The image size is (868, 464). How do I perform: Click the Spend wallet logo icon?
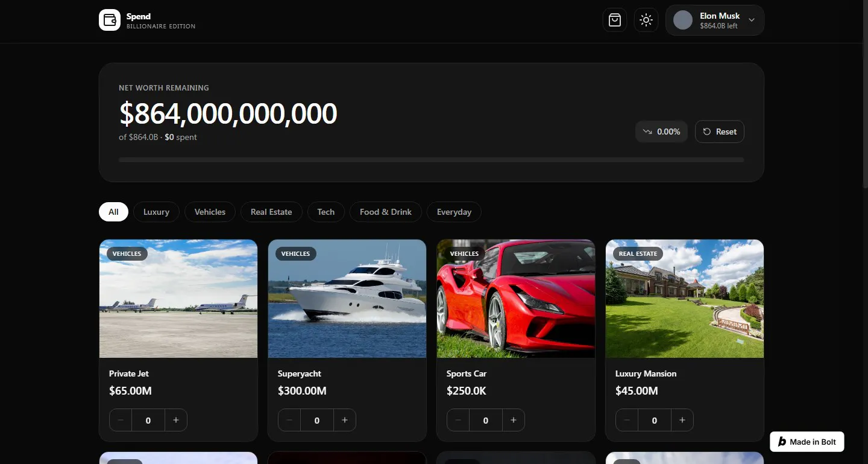[110, 20]
